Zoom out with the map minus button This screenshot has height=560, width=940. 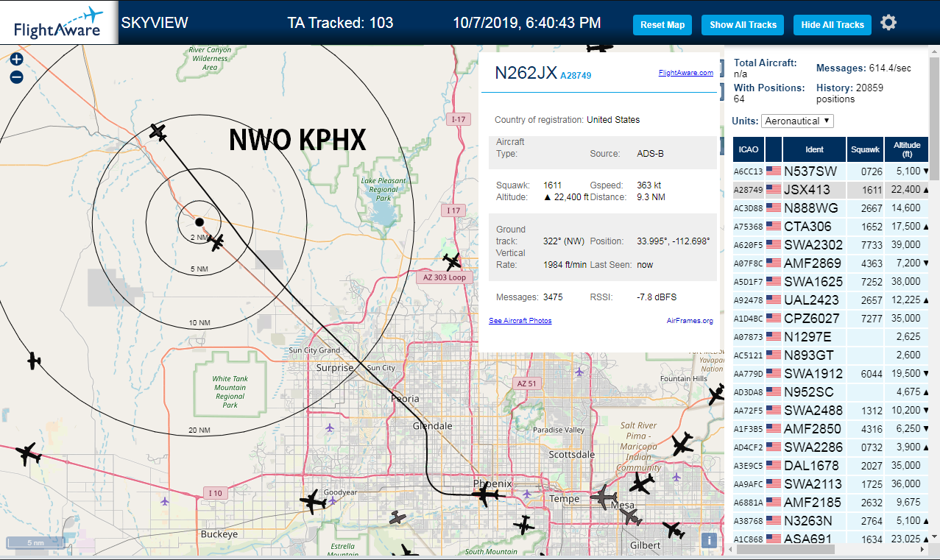coord(17,77)
